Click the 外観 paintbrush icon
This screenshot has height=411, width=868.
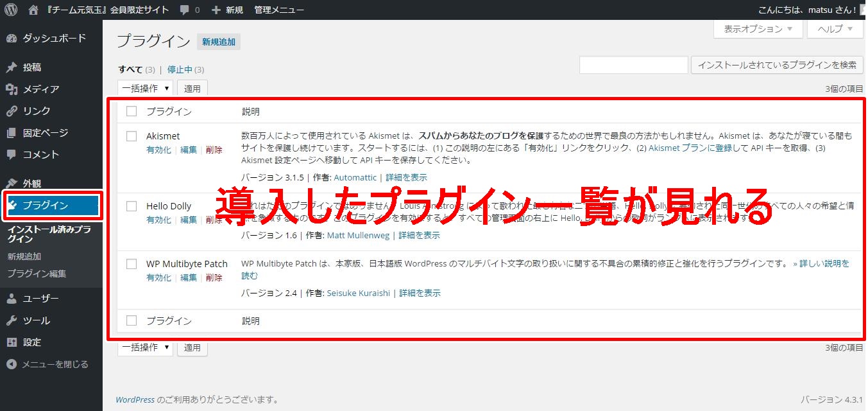click(12, 184)
